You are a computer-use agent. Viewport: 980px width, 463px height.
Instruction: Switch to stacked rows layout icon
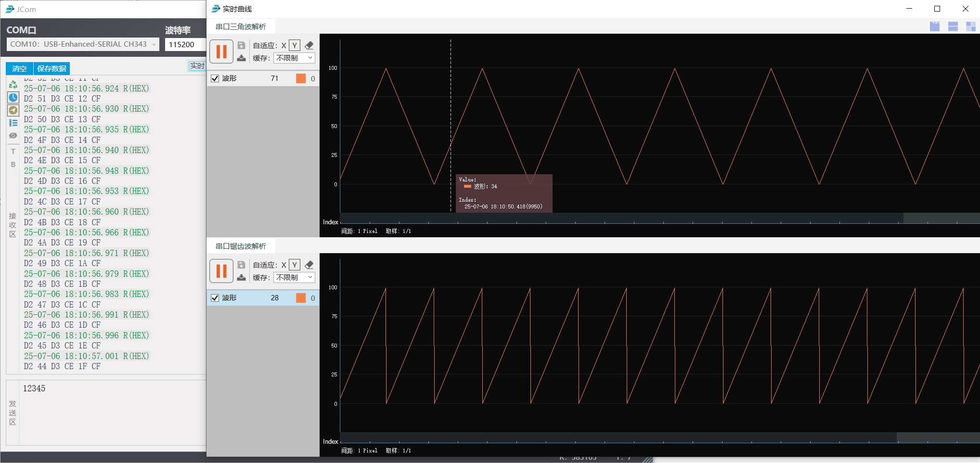[953, 26]
